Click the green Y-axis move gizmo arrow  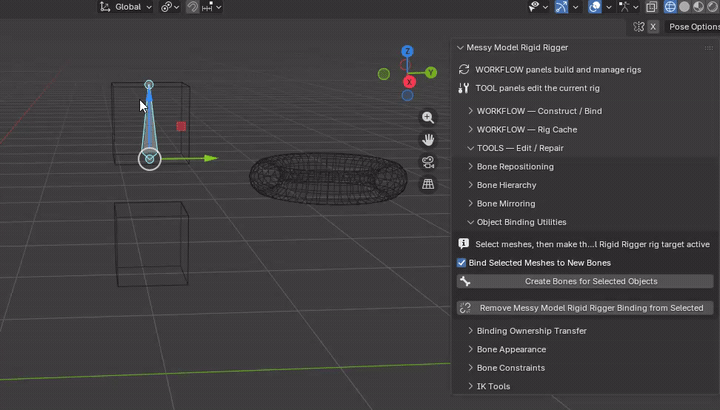pyautogui.click(x=211, y=158)
